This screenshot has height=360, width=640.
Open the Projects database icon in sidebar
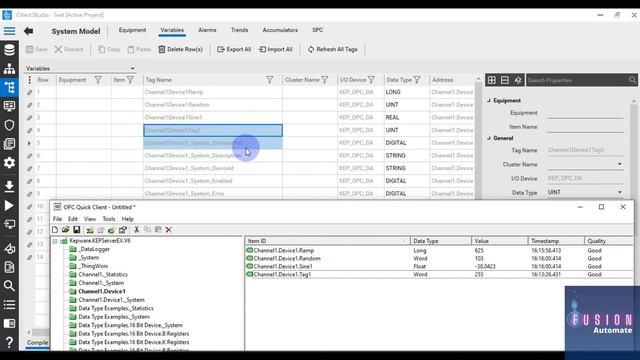[9, 50]
